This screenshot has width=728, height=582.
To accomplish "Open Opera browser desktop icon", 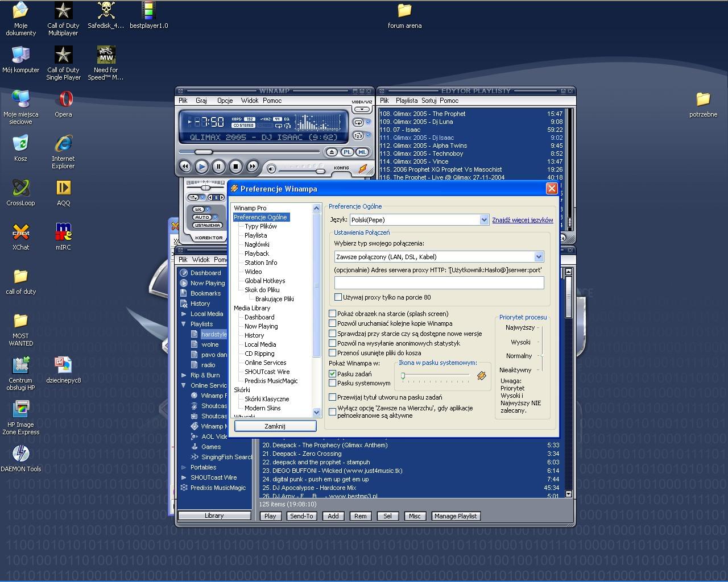I will [x=63, y=104].
